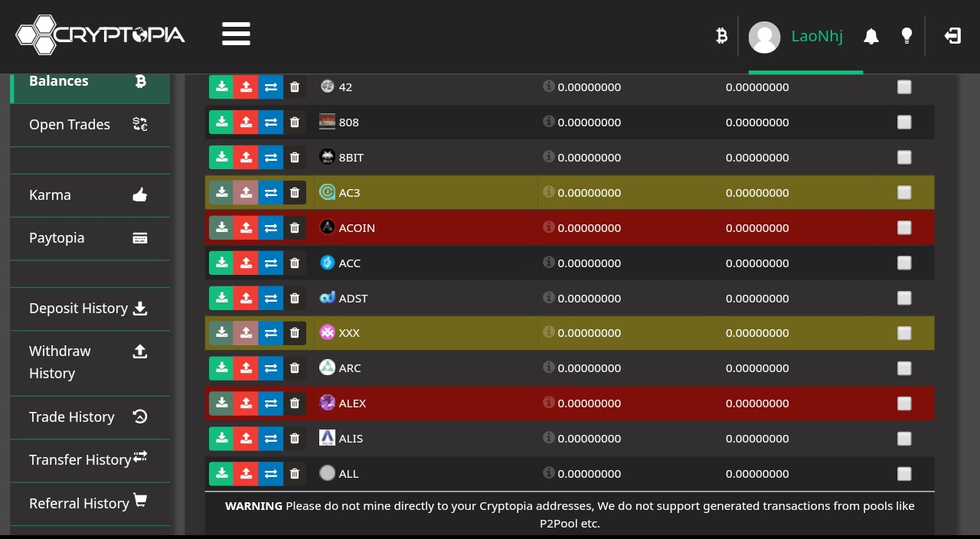Open Paytopia from sidebar

point(90,238)
